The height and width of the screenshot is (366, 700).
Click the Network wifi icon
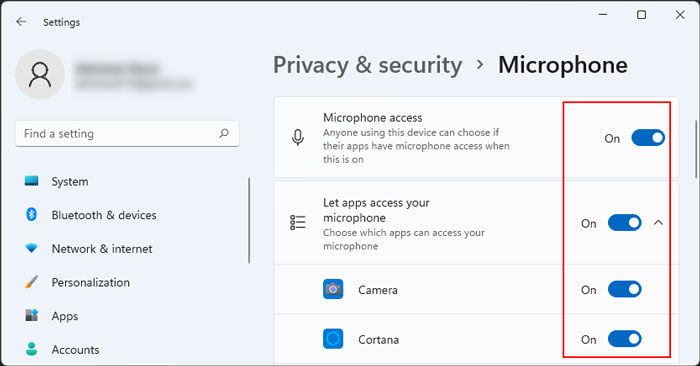[31, 248]
